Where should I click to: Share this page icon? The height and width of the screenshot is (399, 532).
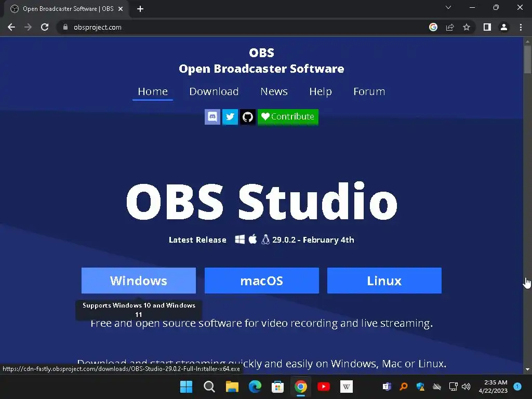coord(450,27)
